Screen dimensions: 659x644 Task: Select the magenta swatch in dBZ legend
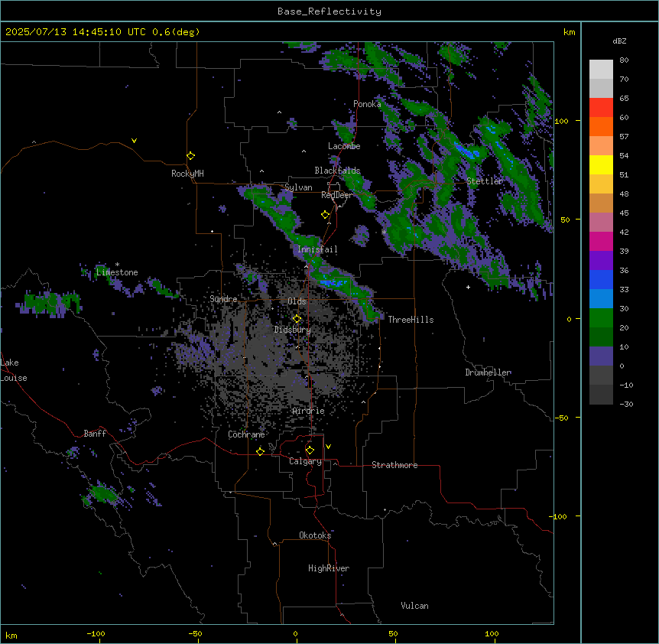coord(601,241)
